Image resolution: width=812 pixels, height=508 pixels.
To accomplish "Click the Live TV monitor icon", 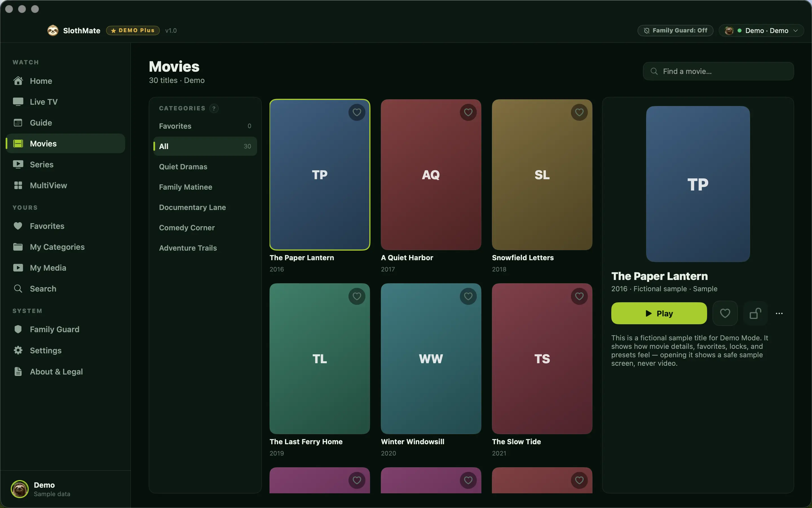I will 18,102.
